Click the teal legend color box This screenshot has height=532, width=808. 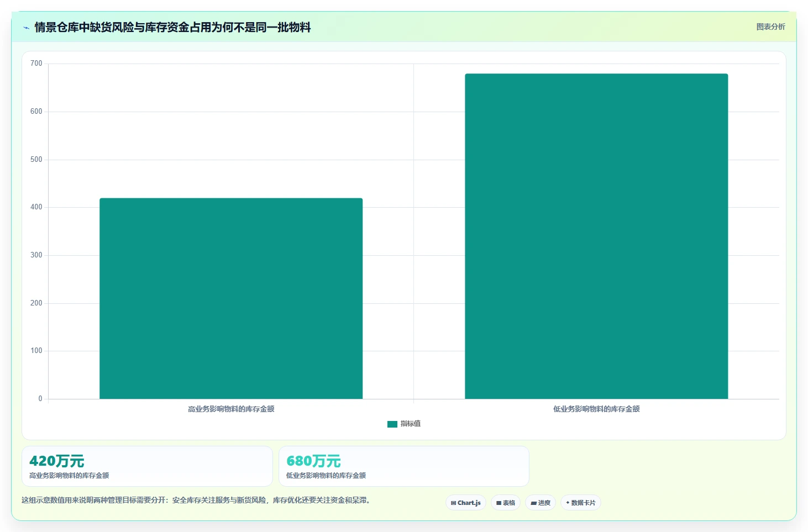[x=392, y=424]
